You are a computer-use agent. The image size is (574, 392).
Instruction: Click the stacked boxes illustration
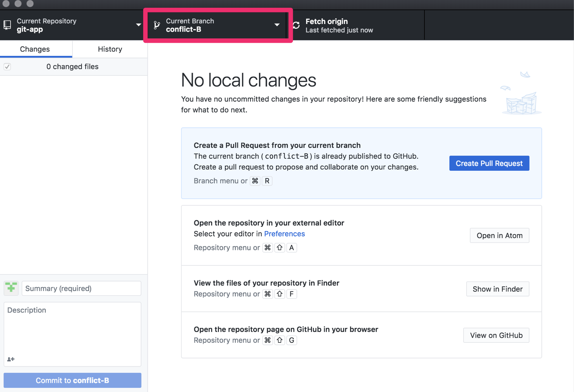pos(521,103)
